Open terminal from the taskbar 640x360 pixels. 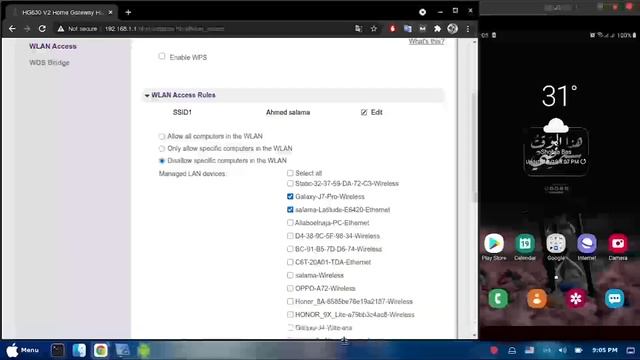(x=58, y=350)
